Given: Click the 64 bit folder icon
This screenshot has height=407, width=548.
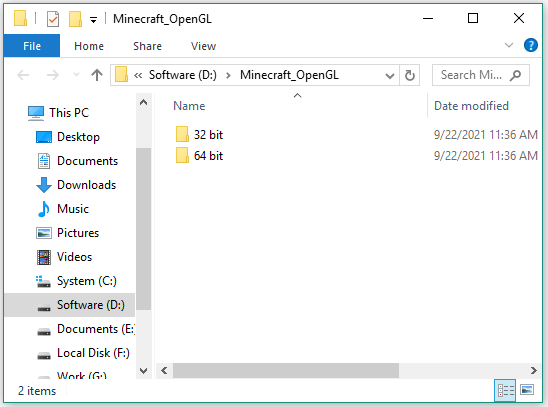Looking at the screenshot, I should pyautogui.click(x=182, y=155).
